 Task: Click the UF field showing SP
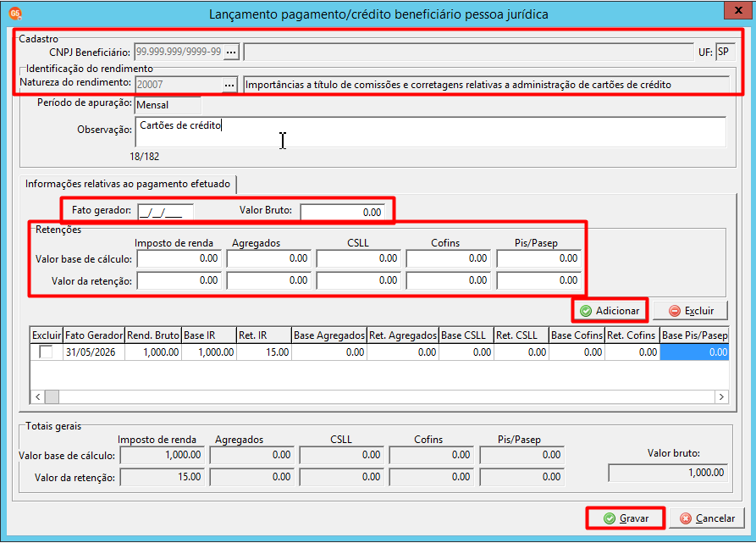pyautogui.click(x=726, y=52)
